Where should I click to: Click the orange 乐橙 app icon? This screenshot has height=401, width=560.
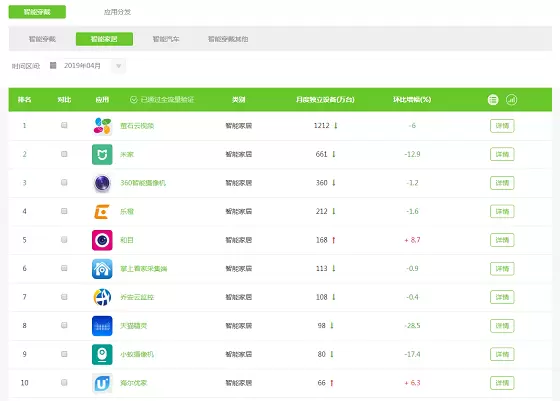(x=102, y=211)
